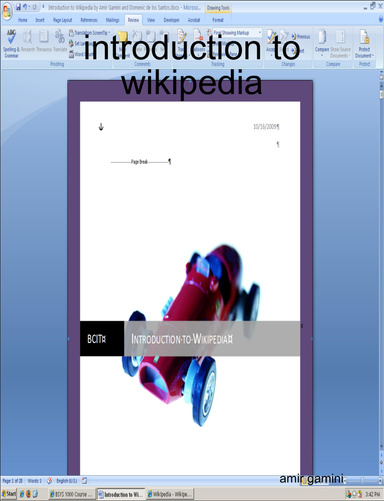
Task: Open the Acrobat tab
Action: (x=194, y=20)
